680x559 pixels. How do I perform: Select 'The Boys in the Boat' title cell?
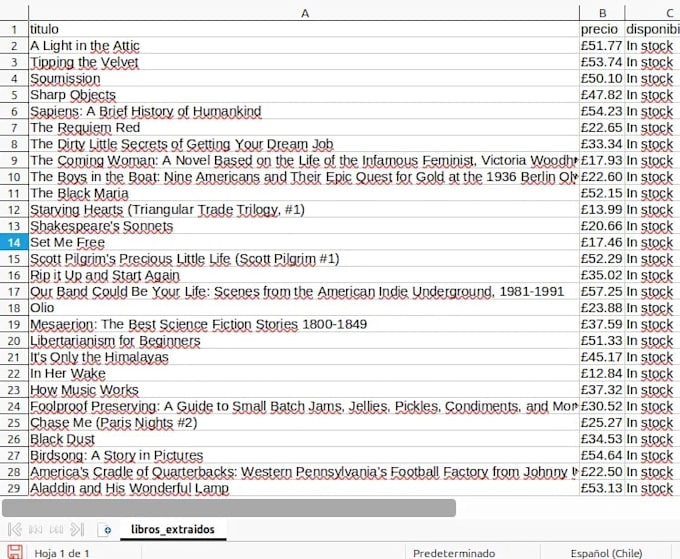(304, 177)
